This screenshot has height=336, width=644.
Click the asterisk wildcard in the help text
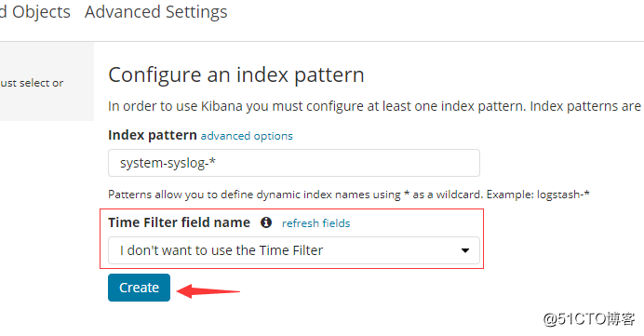click(x=407, y=194)
